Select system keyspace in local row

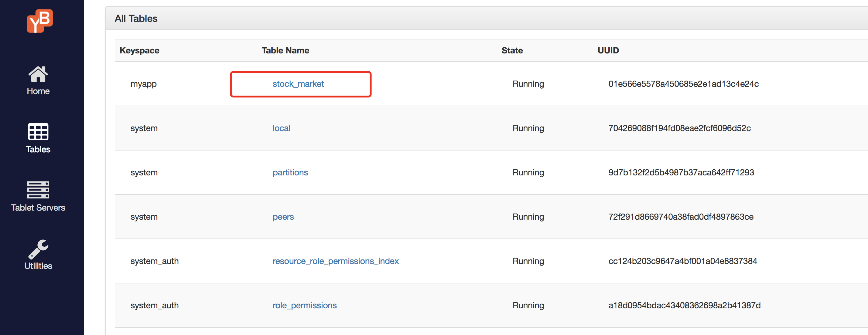pos(144,128)
